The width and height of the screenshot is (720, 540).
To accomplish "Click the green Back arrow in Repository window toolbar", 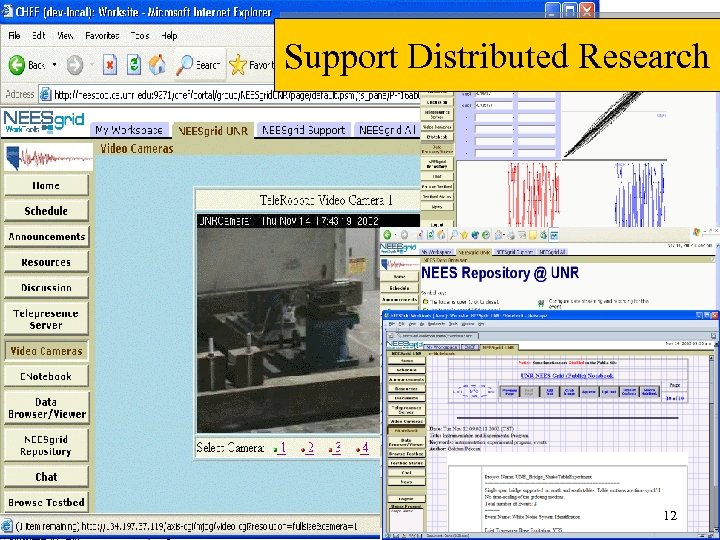I will click(x=388, y=235).
